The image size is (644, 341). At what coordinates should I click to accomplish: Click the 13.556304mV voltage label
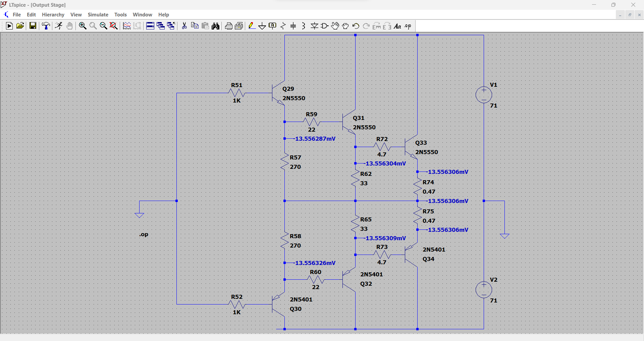click(x=385, y=163)
